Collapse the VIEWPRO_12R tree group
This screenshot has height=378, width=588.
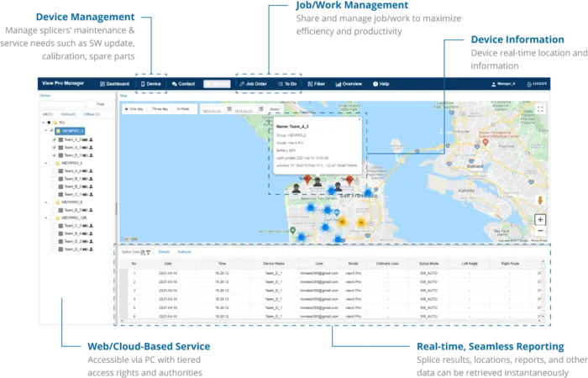coord(46,218)
